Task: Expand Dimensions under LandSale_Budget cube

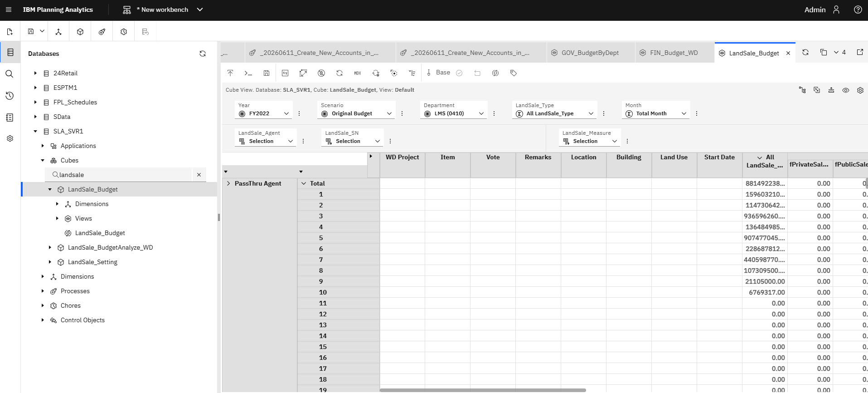Action: click(x=57, y=204)
